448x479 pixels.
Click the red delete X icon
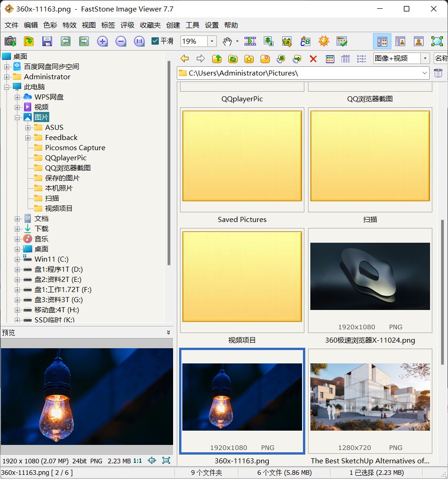[313, 58]
